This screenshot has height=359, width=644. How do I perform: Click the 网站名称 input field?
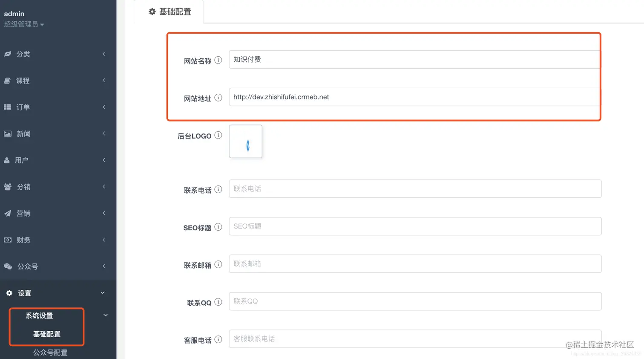[414, 59]
